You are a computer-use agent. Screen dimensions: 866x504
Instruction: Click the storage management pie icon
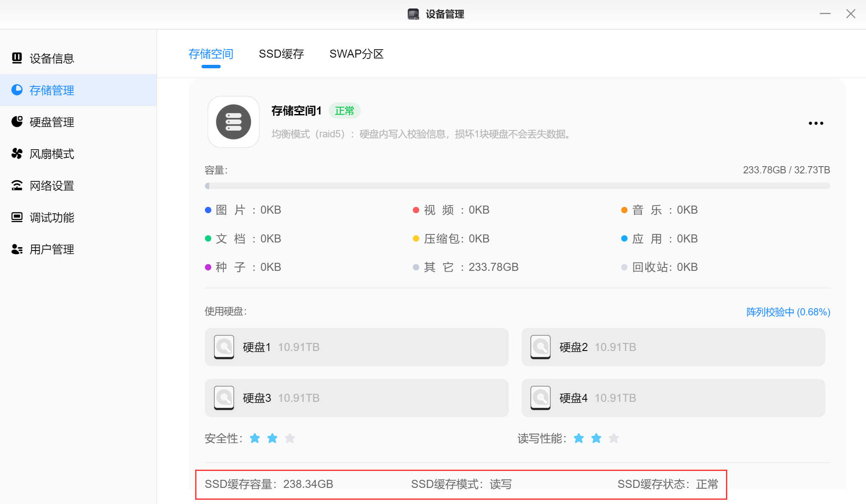17,90
